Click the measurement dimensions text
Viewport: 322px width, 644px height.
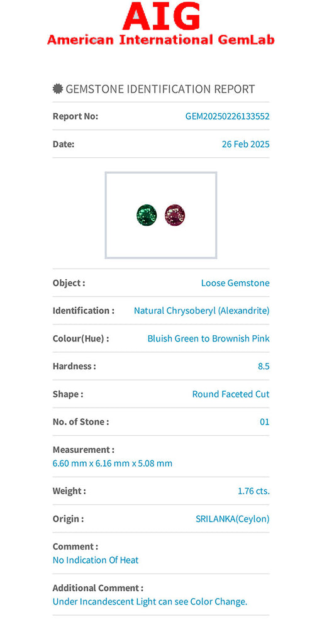pyautogui.click(x=113, y=464)
